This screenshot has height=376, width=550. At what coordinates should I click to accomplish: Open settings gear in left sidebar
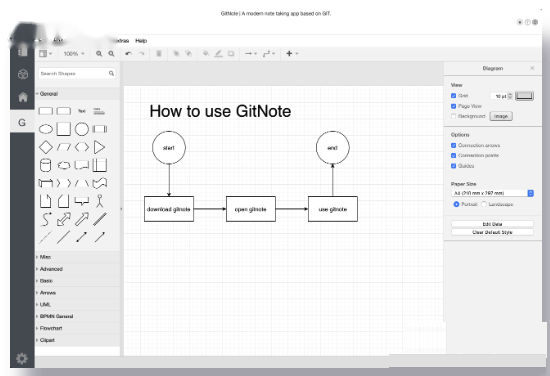point(22,358)
